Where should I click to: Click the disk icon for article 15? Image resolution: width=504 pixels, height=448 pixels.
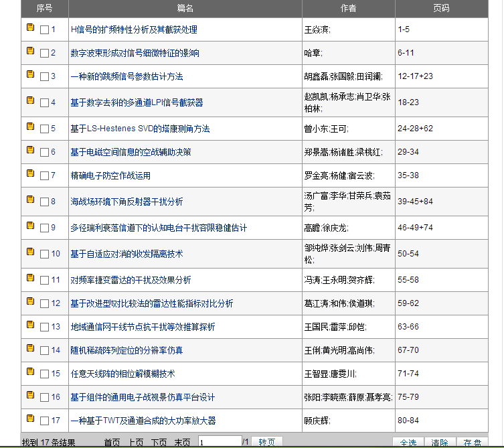tap(31, 372)
